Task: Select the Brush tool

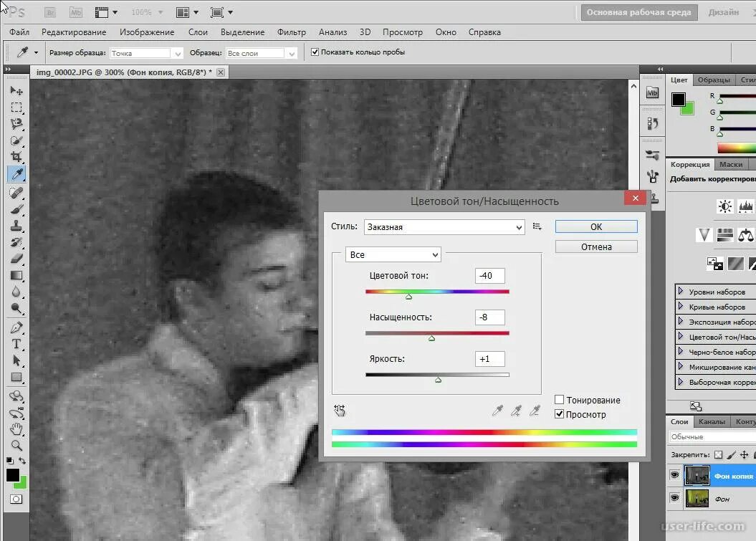Action: (x=16, y=209)
